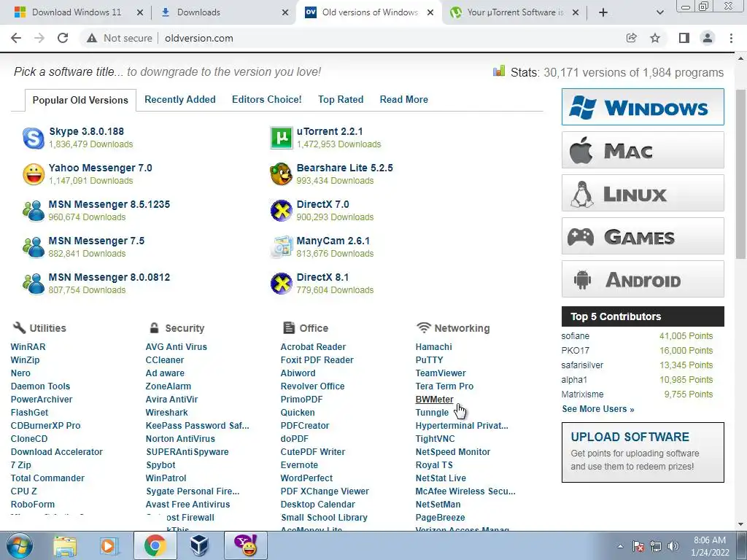Toggle the browser side panel icon
Image resolution: width=747 pixels, height=560 pixels.
pos(684,38)
